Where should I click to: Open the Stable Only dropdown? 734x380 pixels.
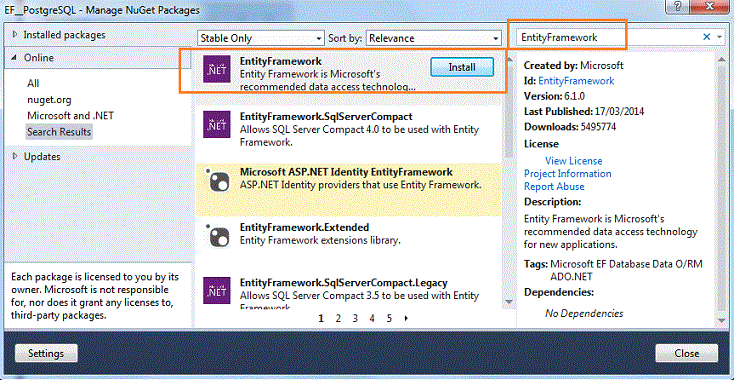(261, 38)
